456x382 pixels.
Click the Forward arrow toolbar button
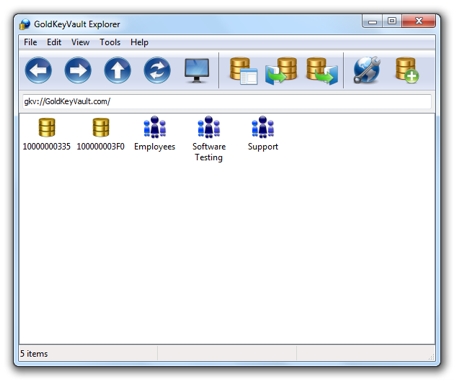[x=78, y=70]
